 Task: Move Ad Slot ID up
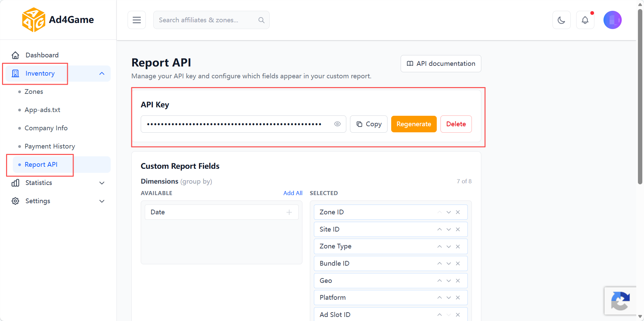click(439, 315)
